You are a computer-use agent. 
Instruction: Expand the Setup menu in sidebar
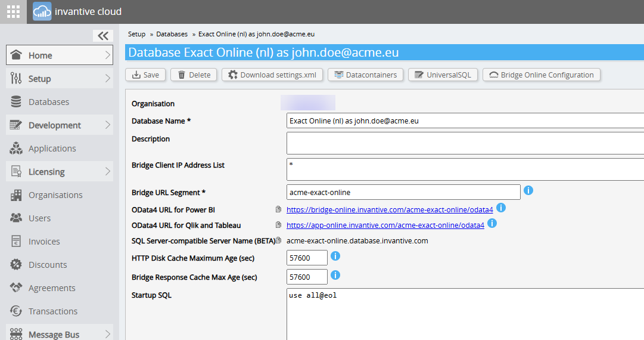tap(60, 79)
